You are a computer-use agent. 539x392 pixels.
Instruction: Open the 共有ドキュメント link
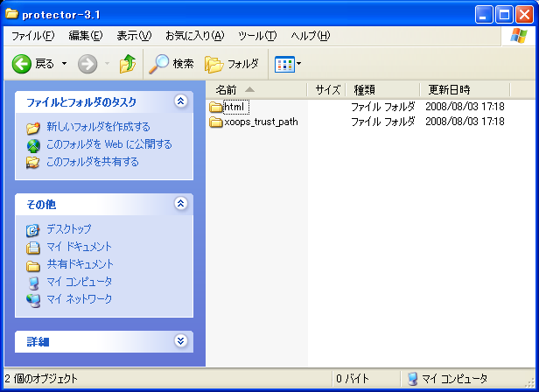point(80,264)
